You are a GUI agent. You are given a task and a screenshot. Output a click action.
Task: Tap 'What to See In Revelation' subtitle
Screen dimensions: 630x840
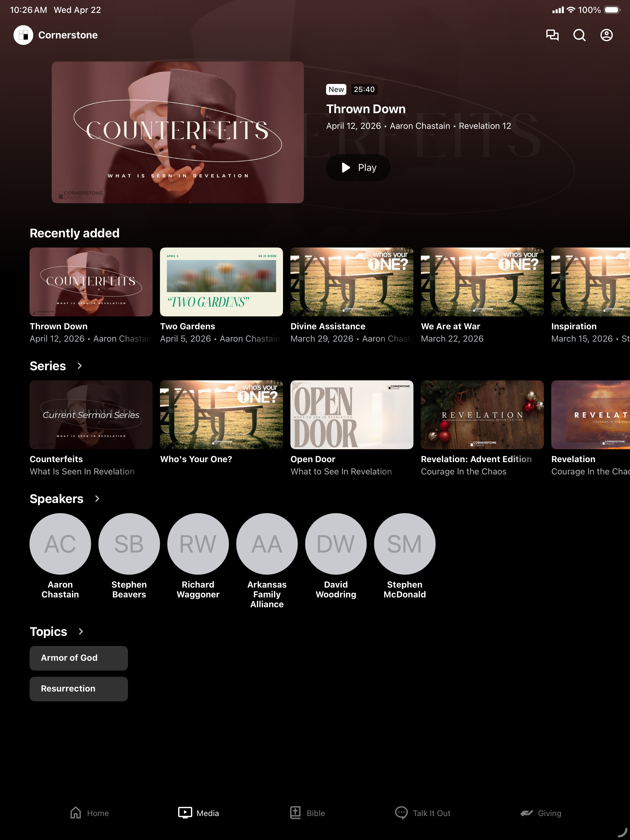click(x=341, y=471)
